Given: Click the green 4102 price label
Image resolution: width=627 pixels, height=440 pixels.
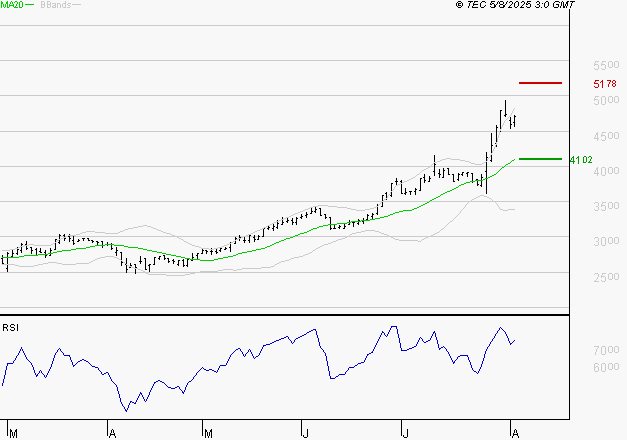Looking at the screenshot, I should (580, 160).
